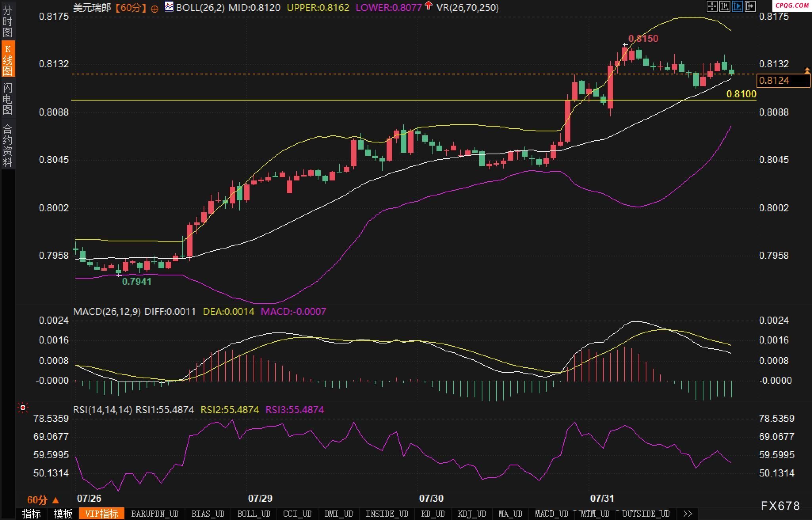Click the shift-chart-right arrow icon
Screen dimensions: 812x520
click(750, 6)
